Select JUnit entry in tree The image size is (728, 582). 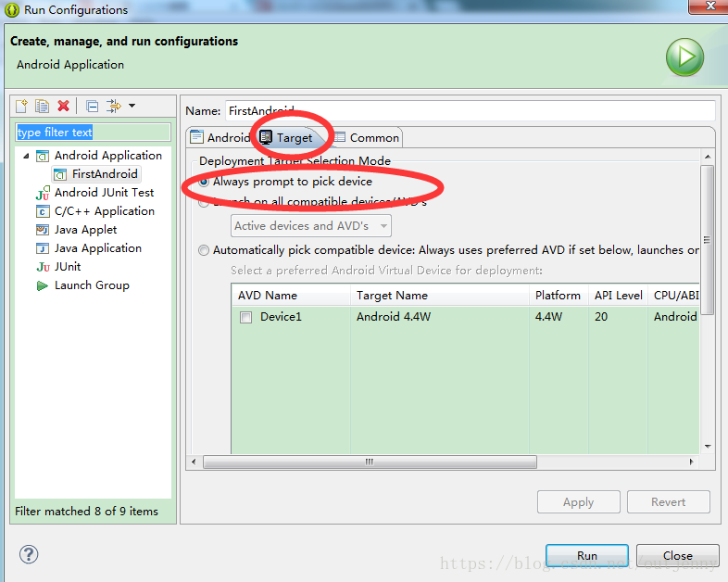pos(68,267)
